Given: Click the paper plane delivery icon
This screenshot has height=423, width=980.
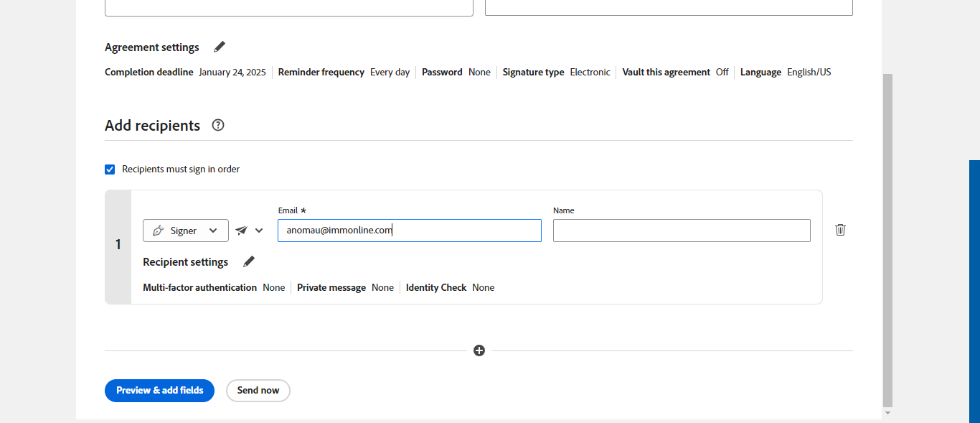Looking at the screenshot, I should pyautogui.click(x=242, y=231).
